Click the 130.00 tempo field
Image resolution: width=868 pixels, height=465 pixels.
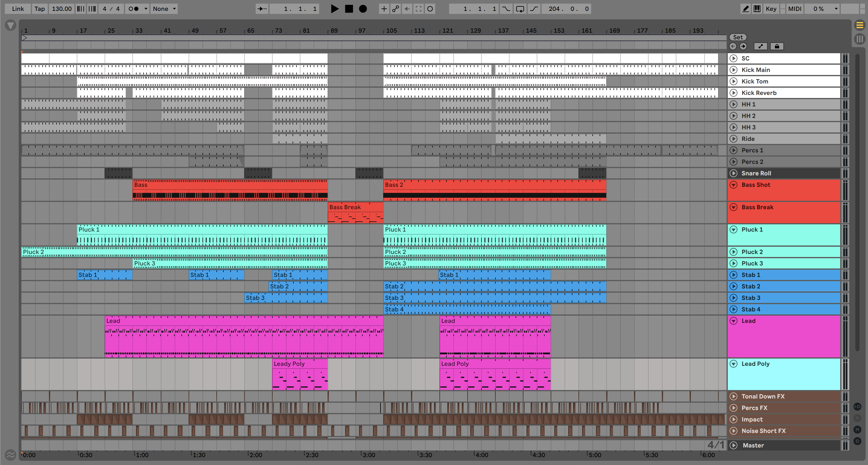tap(62, 9)
